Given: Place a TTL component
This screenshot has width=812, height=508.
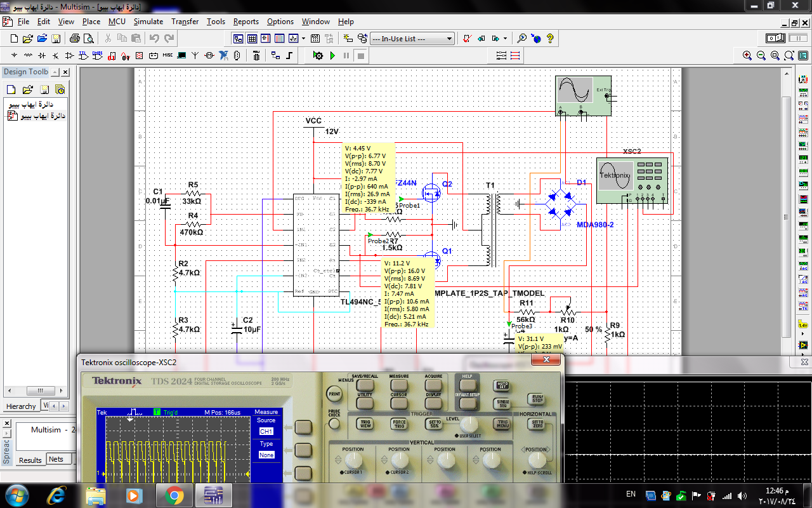Looking at the screenshot, I should pos(83,55).
